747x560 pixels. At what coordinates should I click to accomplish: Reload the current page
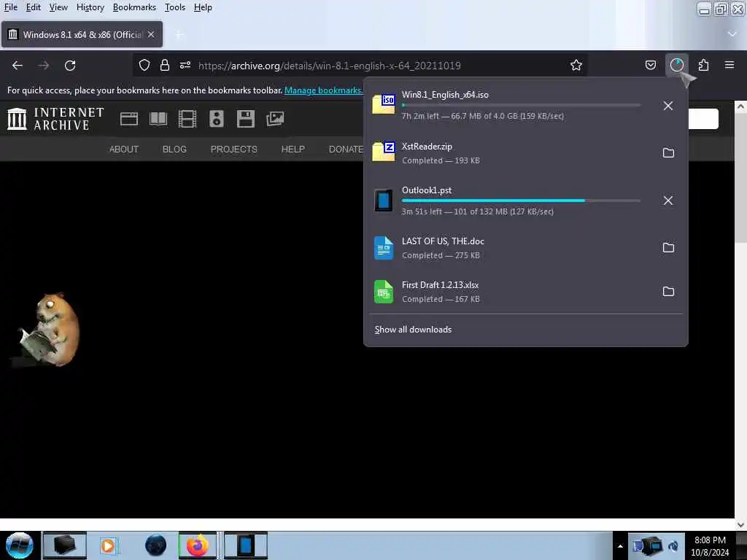[70, 65]
